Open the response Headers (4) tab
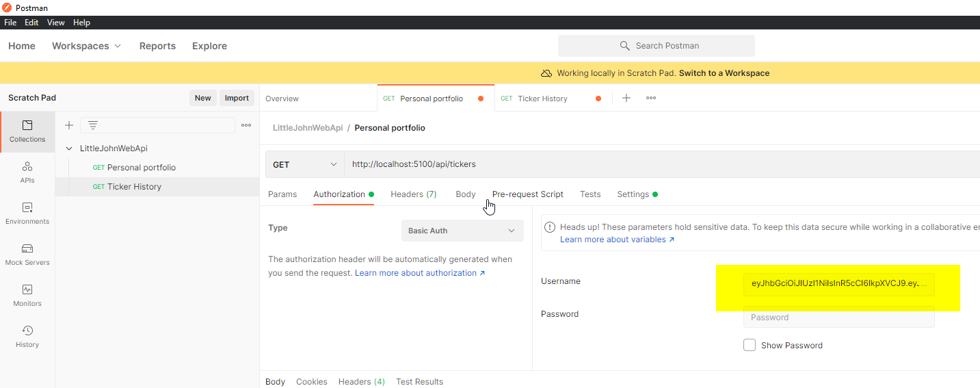 [362, 382]
